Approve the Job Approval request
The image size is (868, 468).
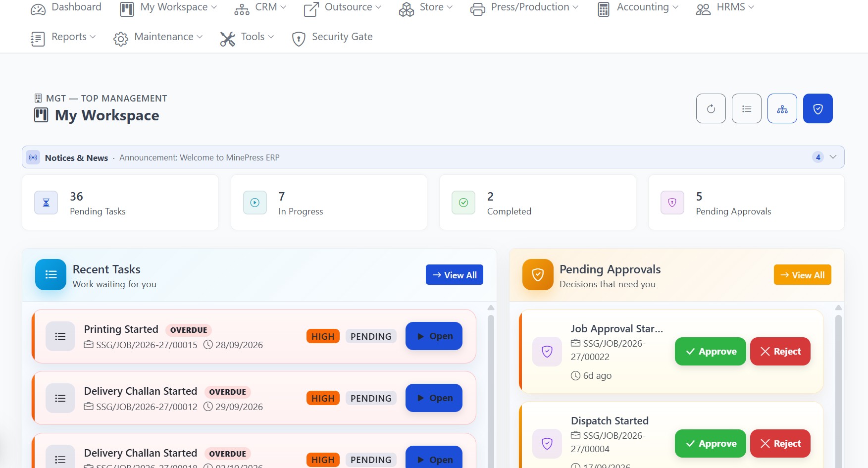tap(711, 352)
